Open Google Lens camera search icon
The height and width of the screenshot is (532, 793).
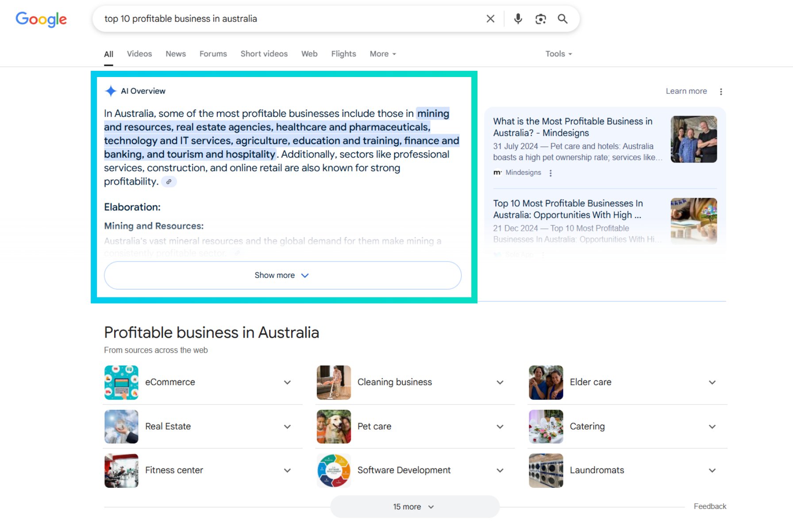[540, 19]
